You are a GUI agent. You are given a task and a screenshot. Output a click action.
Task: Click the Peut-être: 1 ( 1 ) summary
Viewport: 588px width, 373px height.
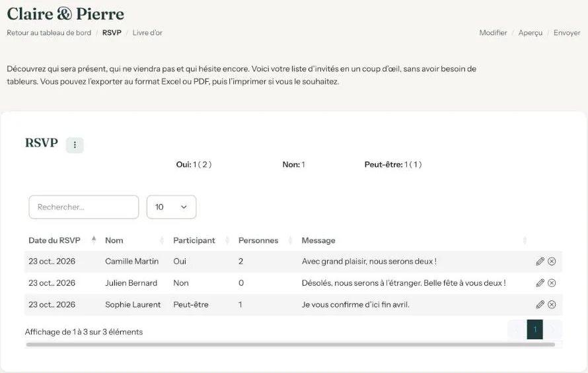393,164
